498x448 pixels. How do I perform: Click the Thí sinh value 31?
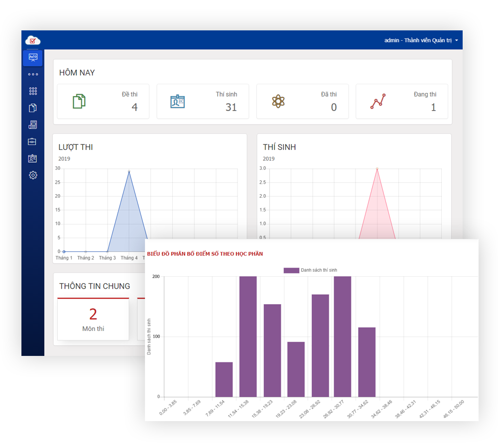click(x=231, y=108)
